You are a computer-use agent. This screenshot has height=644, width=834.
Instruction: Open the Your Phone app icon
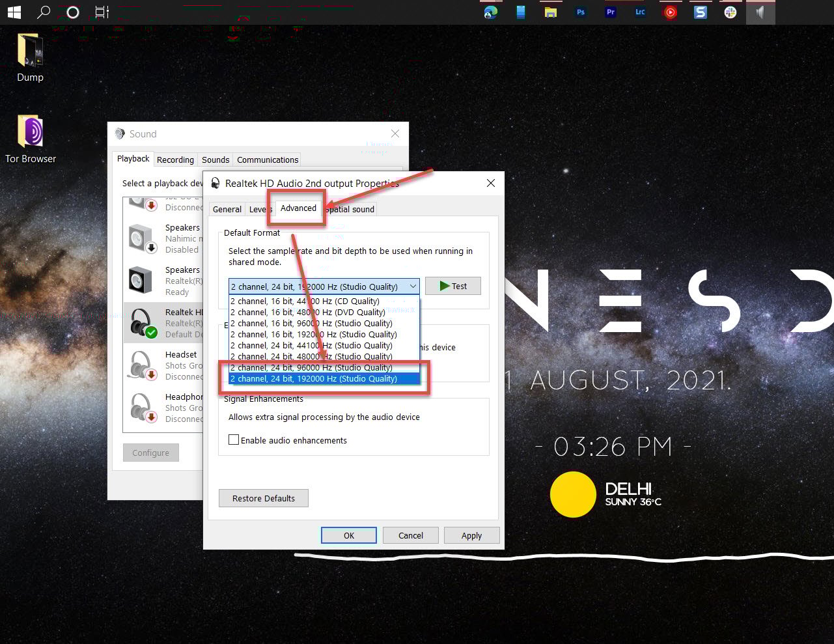click(x=521, y=12)
